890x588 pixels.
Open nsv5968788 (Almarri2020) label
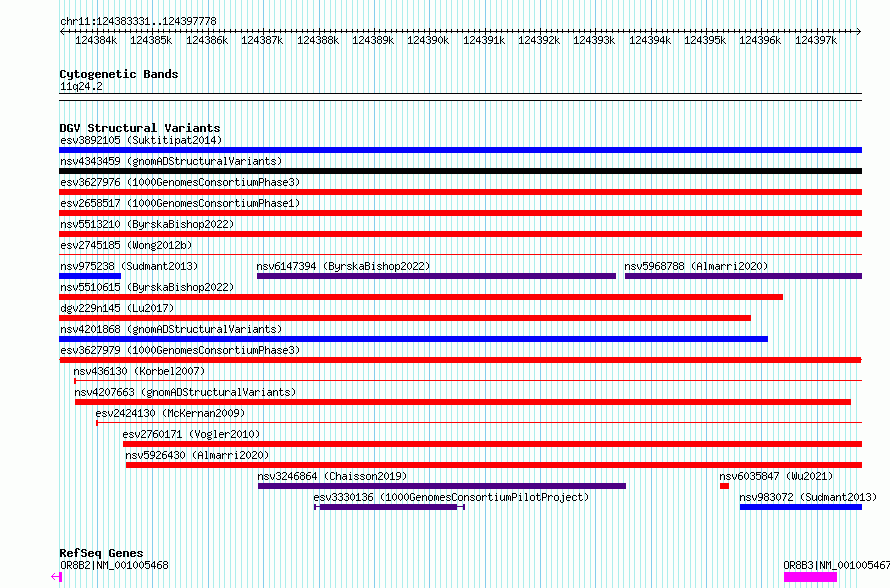click(x=696, y=266)
